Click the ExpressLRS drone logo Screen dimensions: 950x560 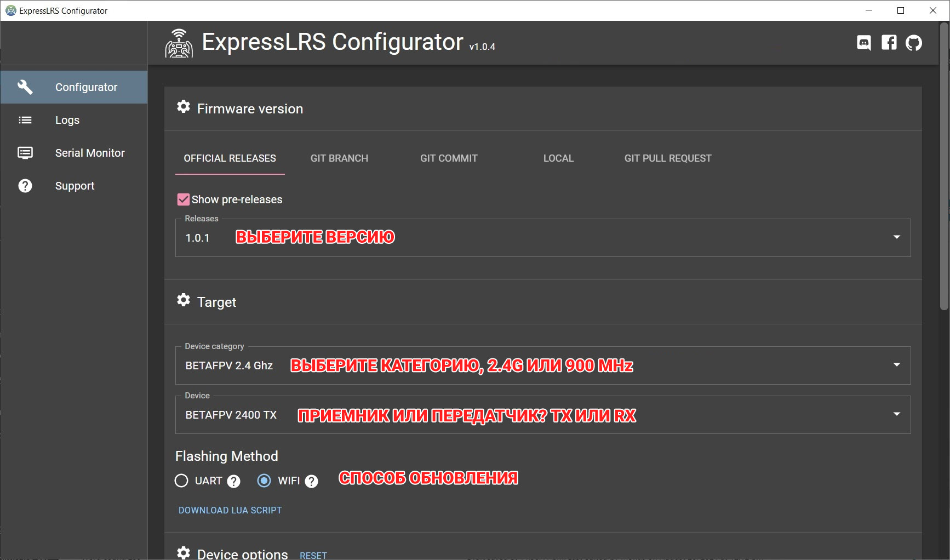click(x=179, y=43)
